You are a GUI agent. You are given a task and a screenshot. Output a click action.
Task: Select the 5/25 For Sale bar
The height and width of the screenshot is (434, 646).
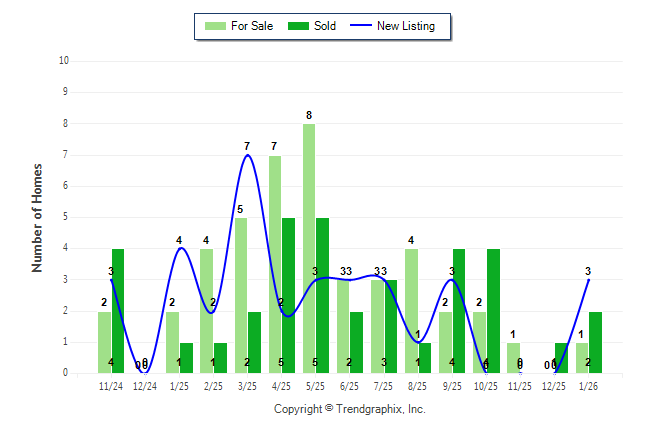coord(309,250)
